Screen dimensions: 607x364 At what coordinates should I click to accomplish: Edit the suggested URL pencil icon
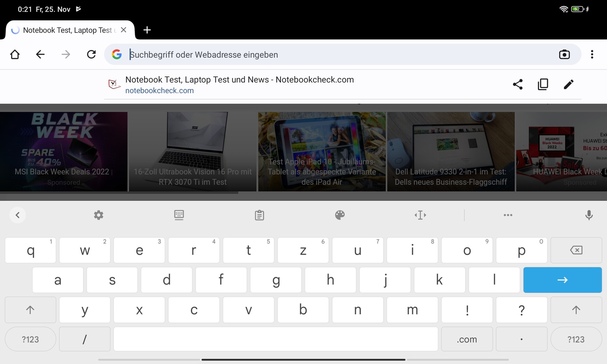point(568,84)
